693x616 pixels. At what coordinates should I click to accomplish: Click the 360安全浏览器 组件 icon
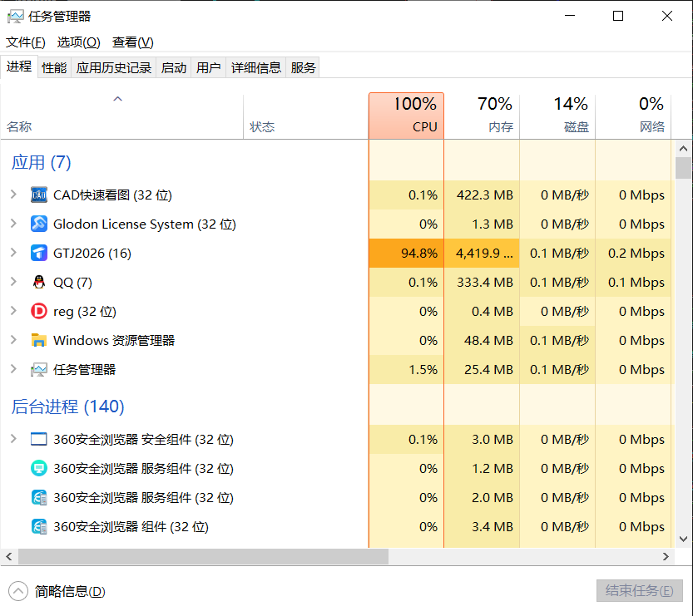point(39,526)
